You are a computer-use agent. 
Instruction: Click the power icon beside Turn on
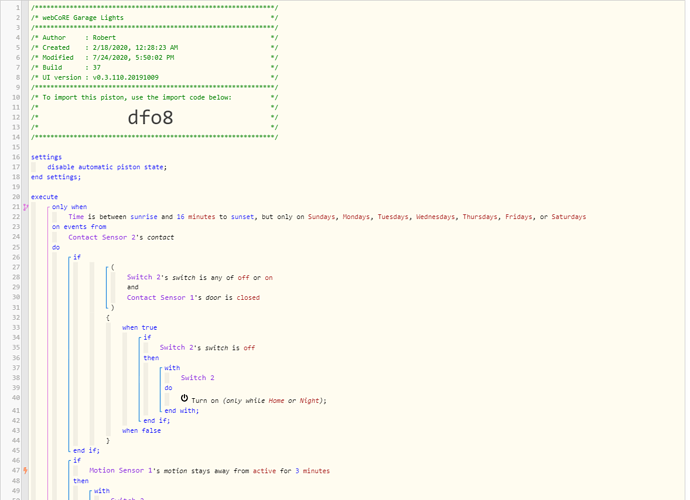[x=184, y=398]
